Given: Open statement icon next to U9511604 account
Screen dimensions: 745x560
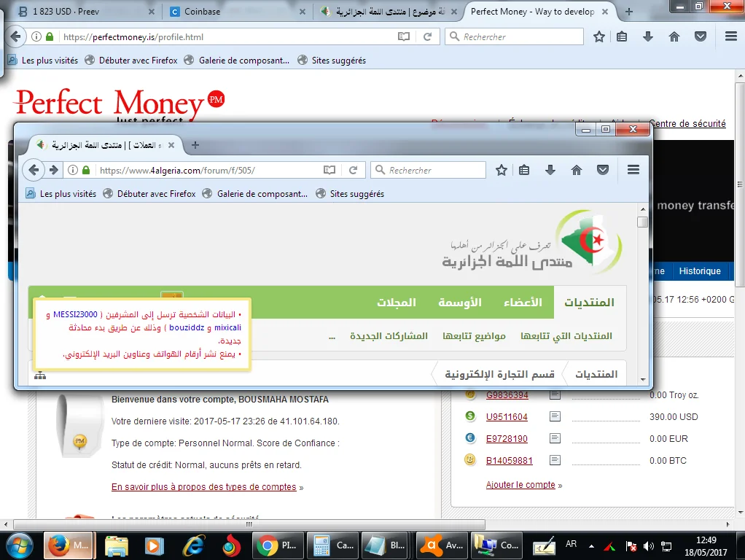Looking at the screenshot, I should (555, 416).
